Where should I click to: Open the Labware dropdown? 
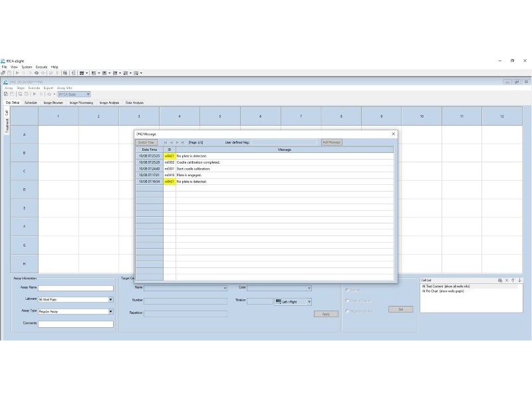[110, 300]
